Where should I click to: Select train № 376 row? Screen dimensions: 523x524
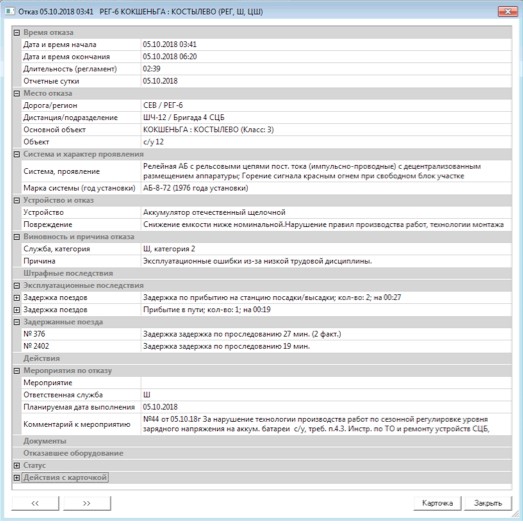(262, 334)
